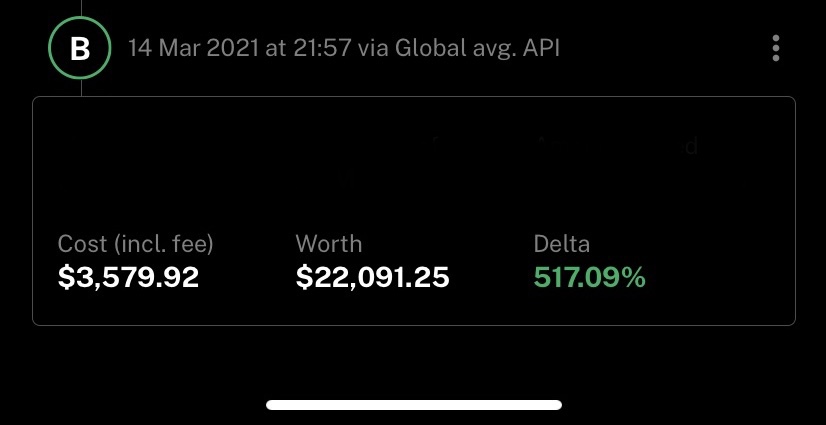Image resolution: width=826 pixels, height=425 pixels.
Task: Click the timeline line below the B icon
Action: [81, 87]
